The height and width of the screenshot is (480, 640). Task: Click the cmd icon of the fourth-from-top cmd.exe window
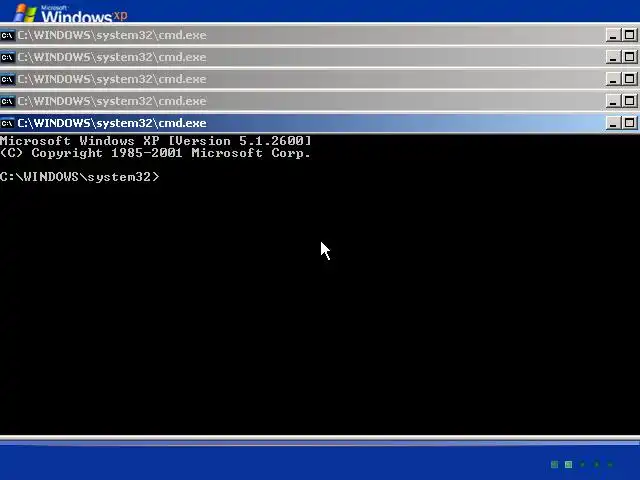[x=7, y=101]
